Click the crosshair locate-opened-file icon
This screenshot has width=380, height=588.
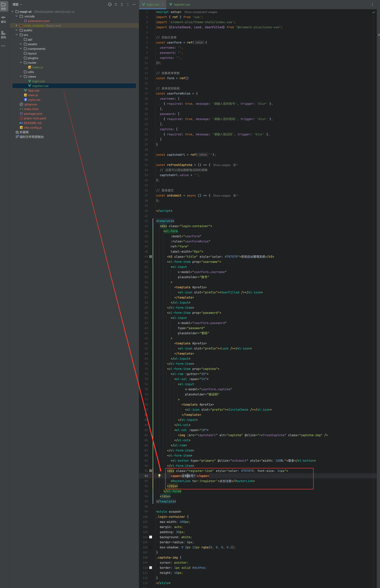[110, 4]
